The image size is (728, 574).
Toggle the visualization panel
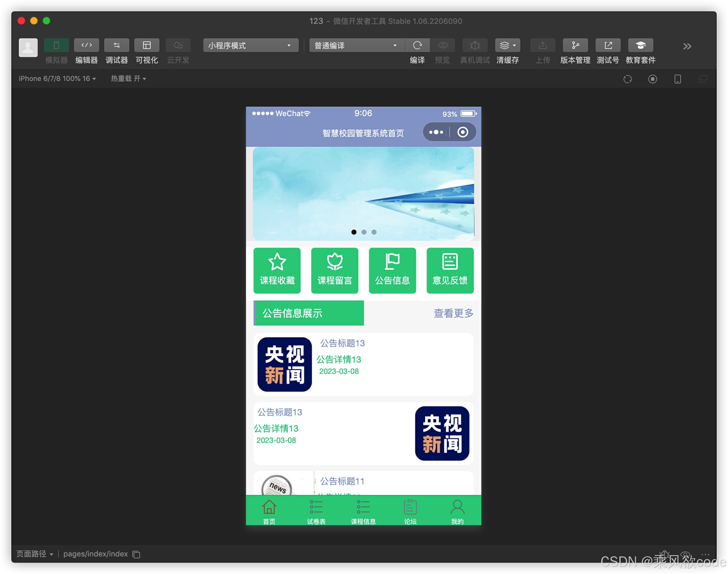pos(147,45)
